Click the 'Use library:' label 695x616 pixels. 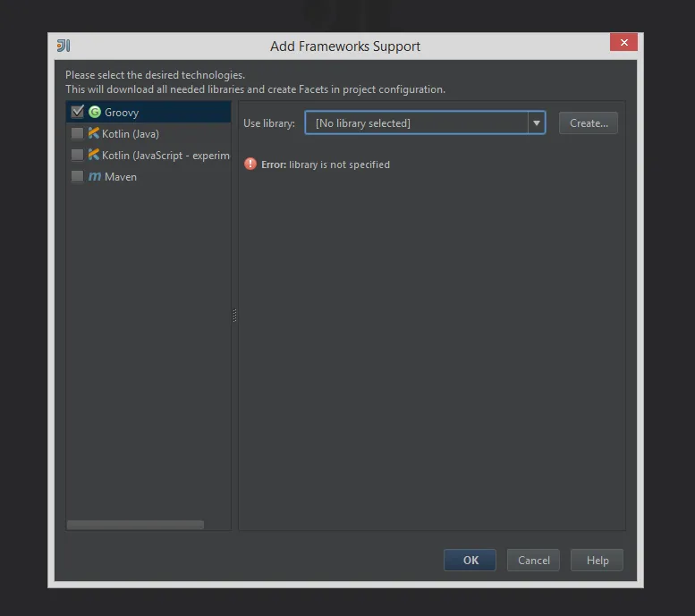coord(269,123)
